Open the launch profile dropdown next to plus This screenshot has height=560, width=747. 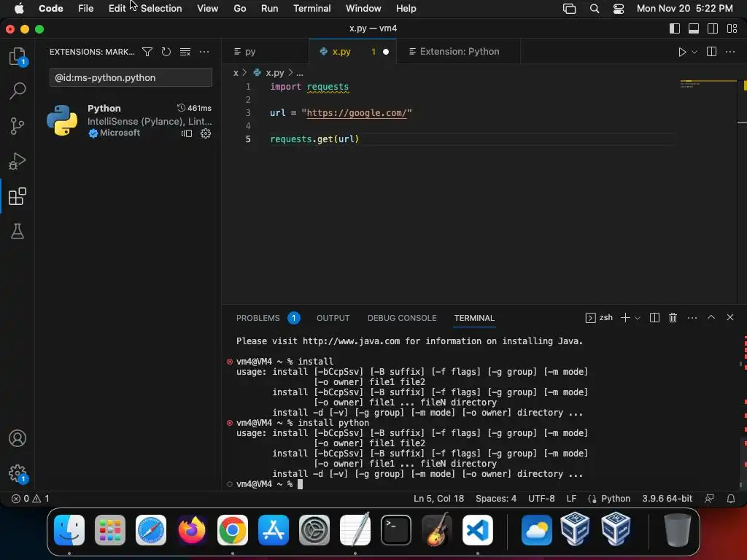[x=638, y=318]
